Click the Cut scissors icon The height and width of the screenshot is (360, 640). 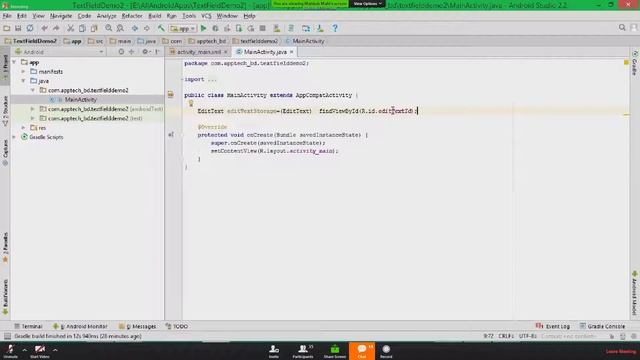click(71, 28)
